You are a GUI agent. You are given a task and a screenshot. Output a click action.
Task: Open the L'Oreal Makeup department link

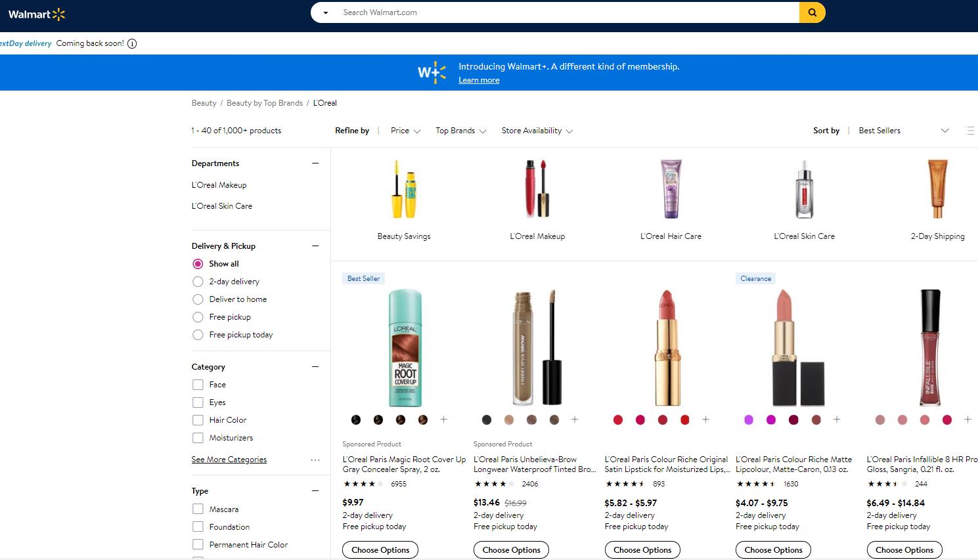[x=219, y=185]
